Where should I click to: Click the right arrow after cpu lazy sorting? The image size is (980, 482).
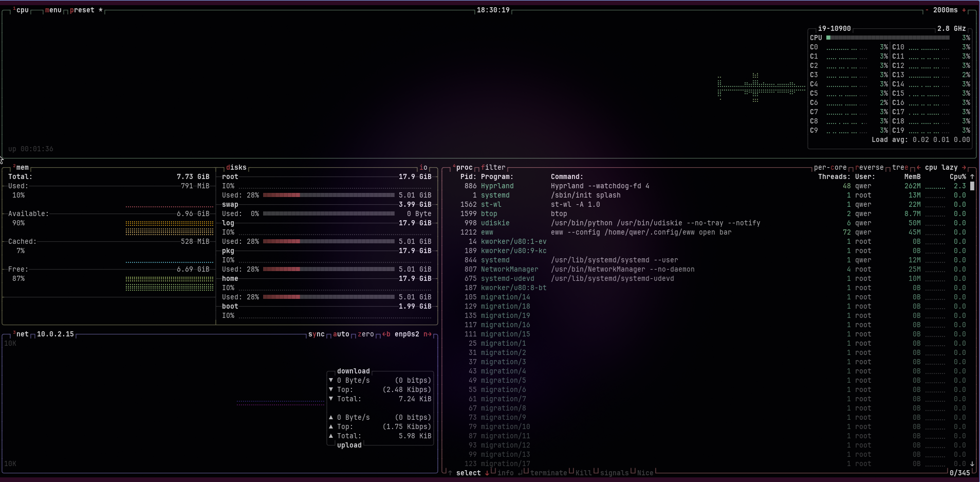click(x=964, y=168)
